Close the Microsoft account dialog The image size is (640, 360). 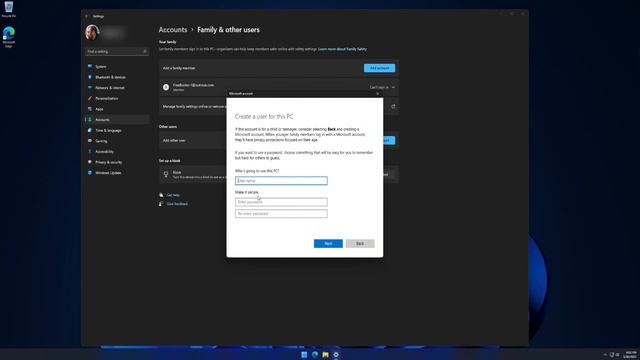[x=377, y=93]
